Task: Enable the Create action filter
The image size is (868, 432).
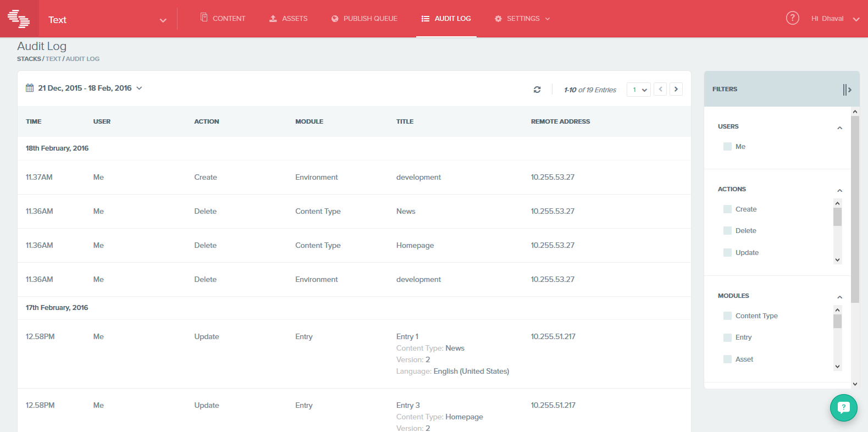Action: tap(727, 209)
